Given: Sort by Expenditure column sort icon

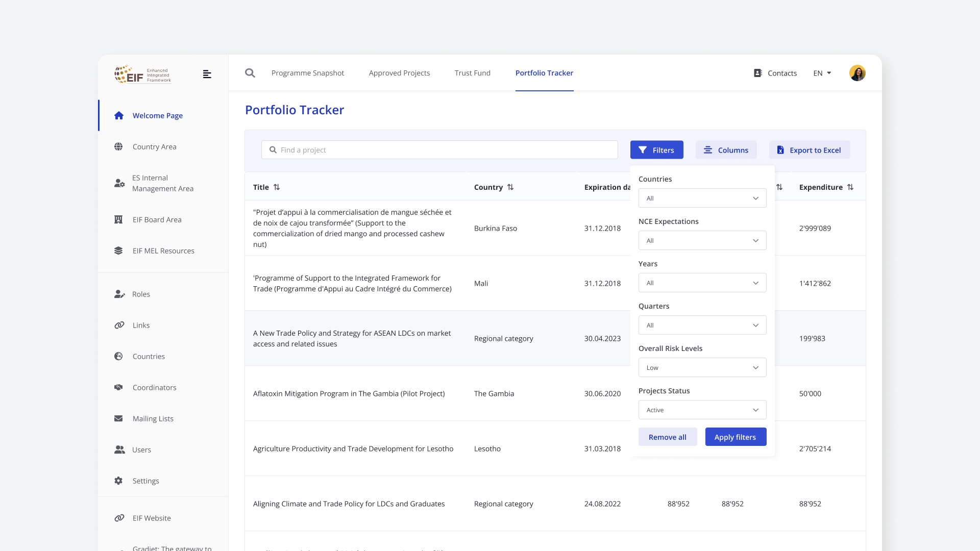Looking at the screenshot, I should click(x=850, y=187).
